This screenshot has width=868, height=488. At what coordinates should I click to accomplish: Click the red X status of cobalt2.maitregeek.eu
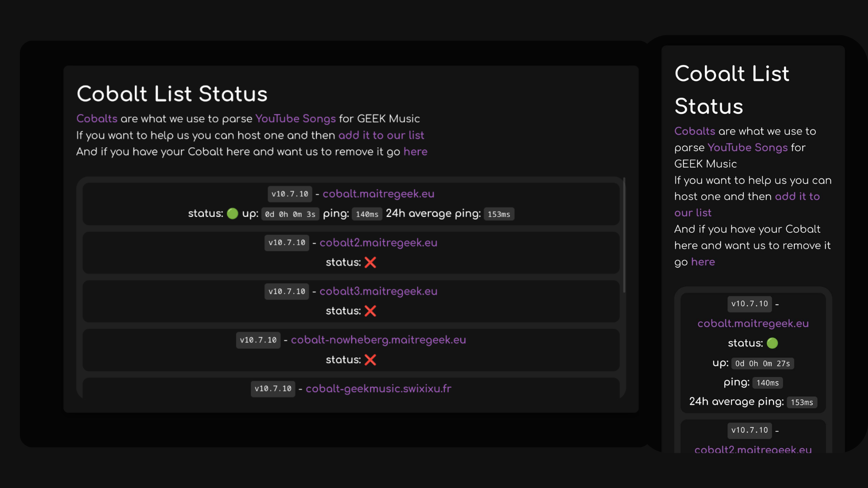click(370, 263)
